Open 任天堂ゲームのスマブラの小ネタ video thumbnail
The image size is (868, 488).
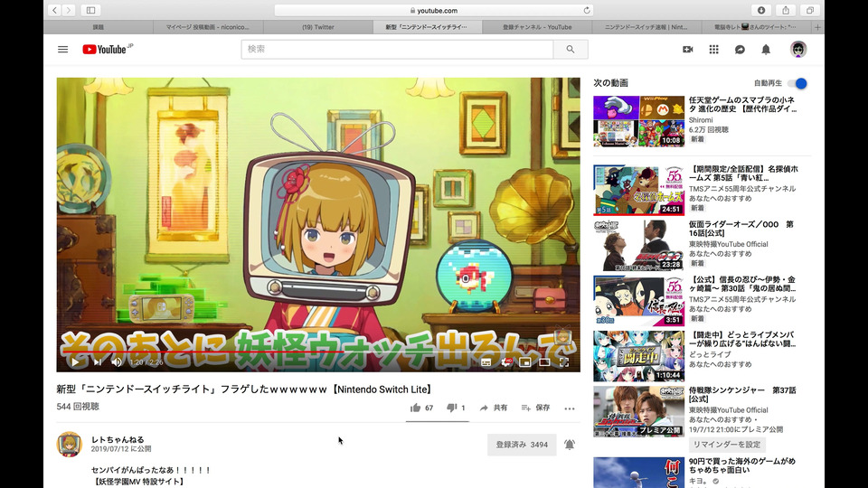638,121
